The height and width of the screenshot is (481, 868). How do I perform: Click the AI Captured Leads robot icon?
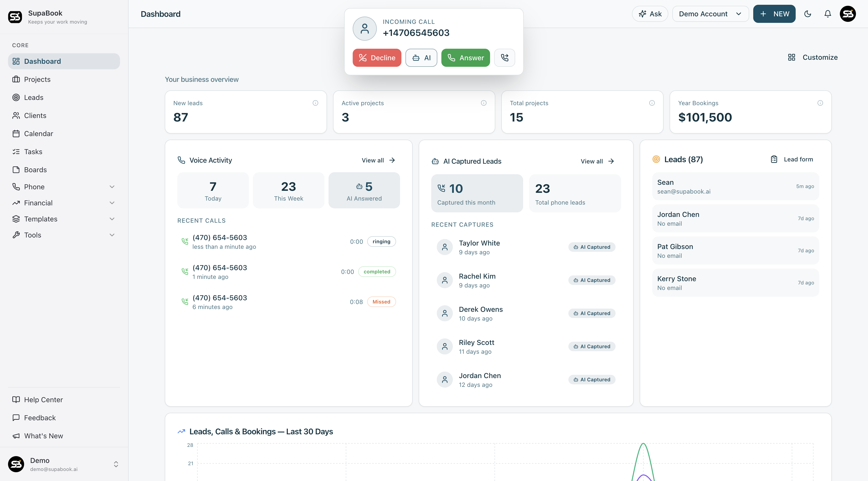435,161
